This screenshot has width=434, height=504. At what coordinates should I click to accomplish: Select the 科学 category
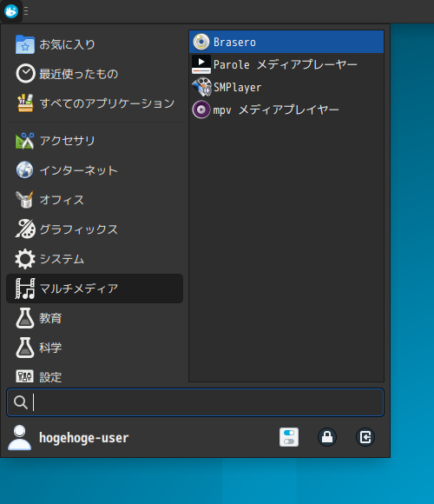tap(95, 348)
